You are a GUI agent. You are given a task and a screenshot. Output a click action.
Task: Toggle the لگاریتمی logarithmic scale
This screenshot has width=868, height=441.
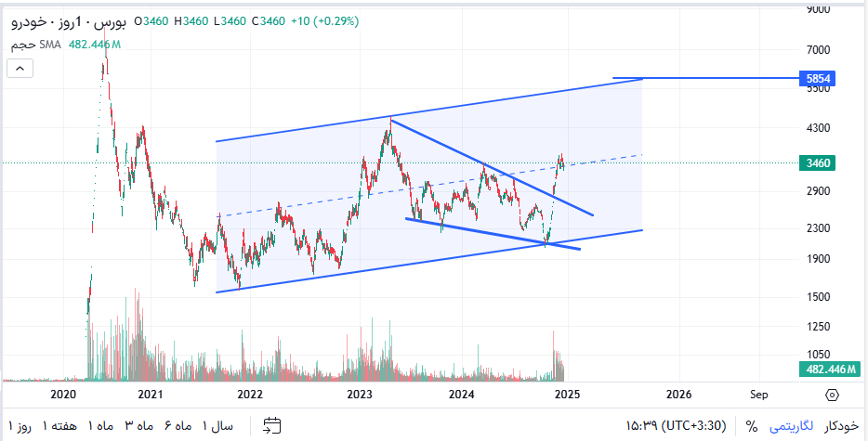(x=792, y=426)
